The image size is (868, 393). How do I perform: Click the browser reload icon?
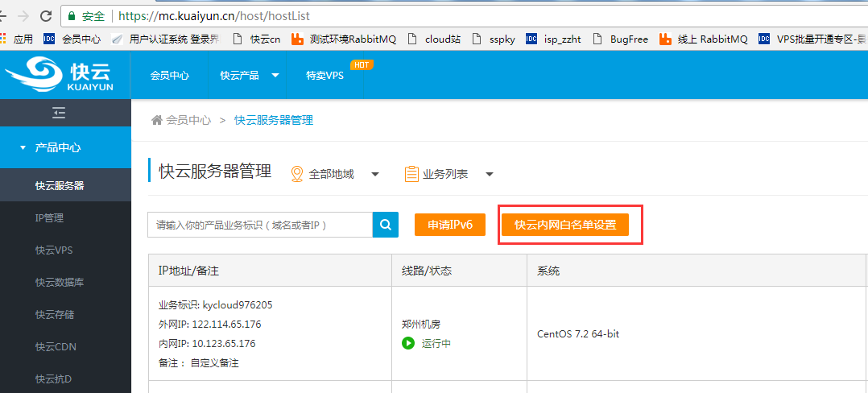[x=46, y=16]
